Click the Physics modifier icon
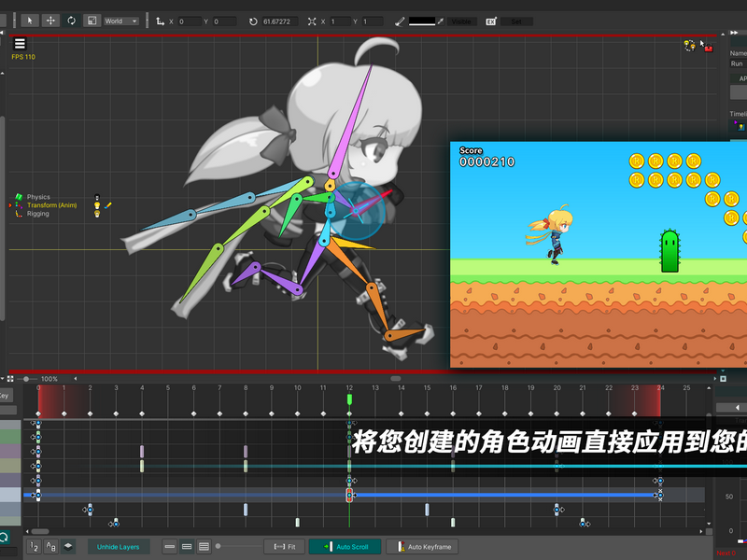Viewport: 747px width, 560px height. click(x=19, y=197)
